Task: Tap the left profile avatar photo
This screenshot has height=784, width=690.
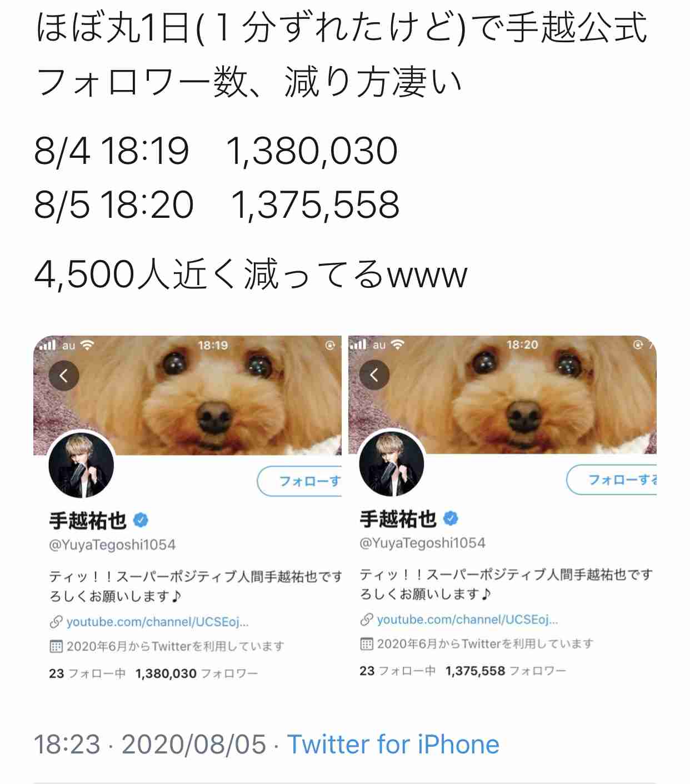Action: (82, 466)
